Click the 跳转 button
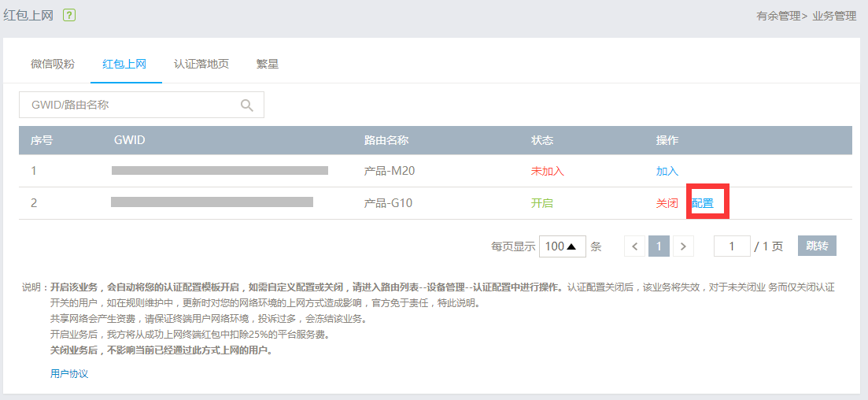The width and height of the screenshot is (868, 400). click(x=817, y=246)
